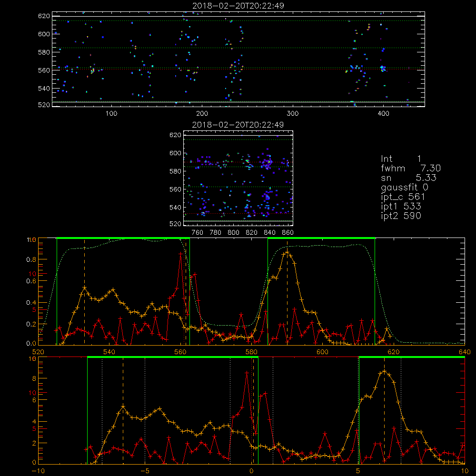Click x-axis label 400 on top plot
The height and width of the screenshot is (476, 476).
(383, 114)
